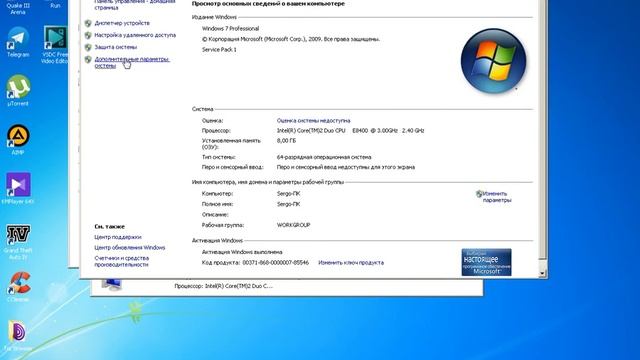Click the installed memory value 8,00 ГБ

(286, 140)
